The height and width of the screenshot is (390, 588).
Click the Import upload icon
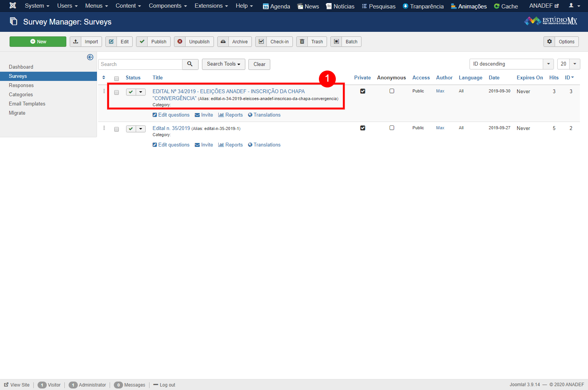(x=76, y=41)
